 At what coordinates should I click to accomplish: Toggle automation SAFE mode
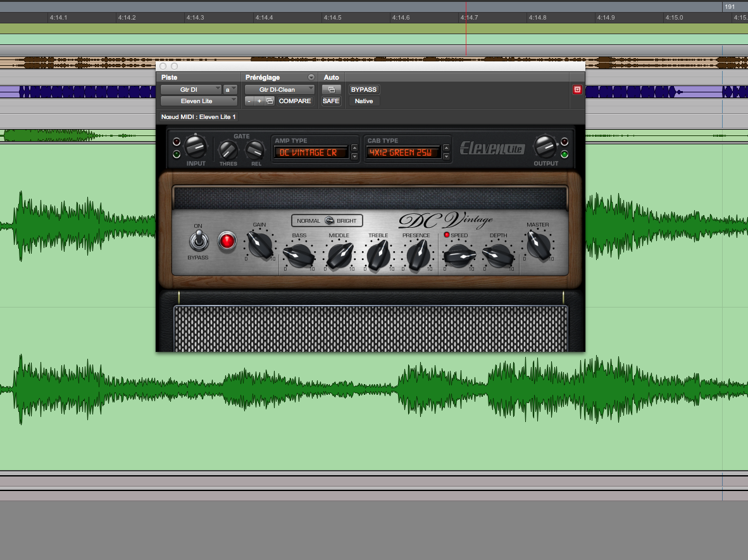click(x=331, y=101)
